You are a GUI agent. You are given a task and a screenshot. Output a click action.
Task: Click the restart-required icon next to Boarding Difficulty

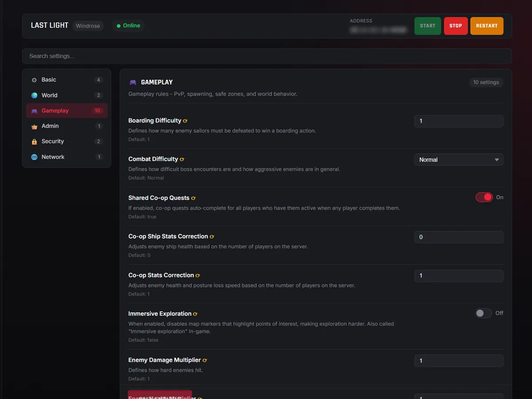pos(185,121)
